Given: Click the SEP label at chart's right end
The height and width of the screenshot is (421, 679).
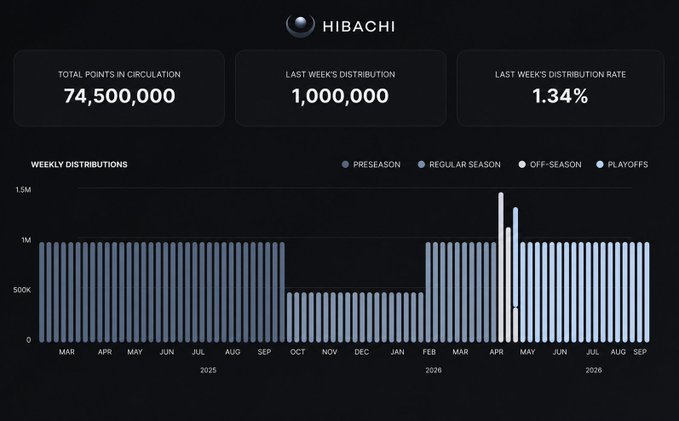Looking at the screenshot, I should tap(640, 352).
